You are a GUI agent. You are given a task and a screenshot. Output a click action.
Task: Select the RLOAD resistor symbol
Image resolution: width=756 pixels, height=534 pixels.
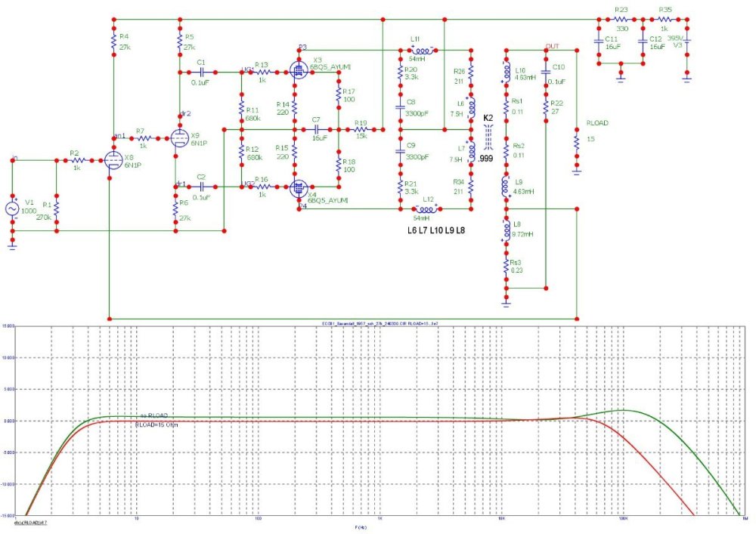point(576,143)
